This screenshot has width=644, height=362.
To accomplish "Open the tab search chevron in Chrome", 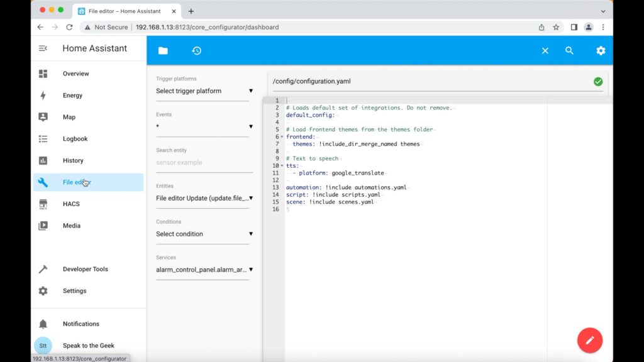I will coord(603,11).
